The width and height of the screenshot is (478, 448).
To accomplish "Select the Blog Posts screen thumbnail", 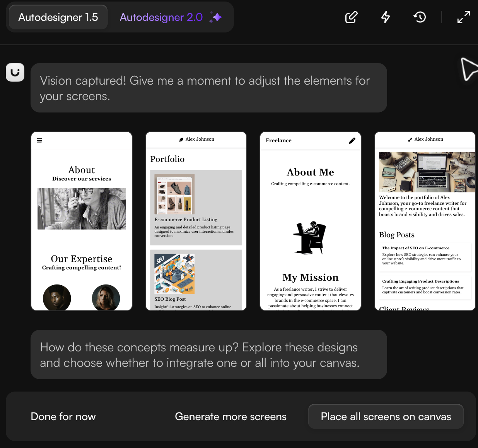I will (425, 221).
